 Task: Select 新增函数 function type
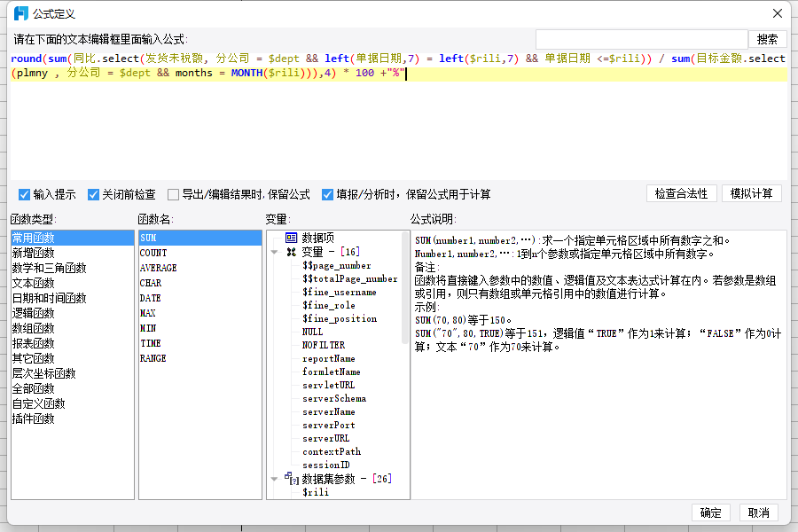tap(73, 253)
